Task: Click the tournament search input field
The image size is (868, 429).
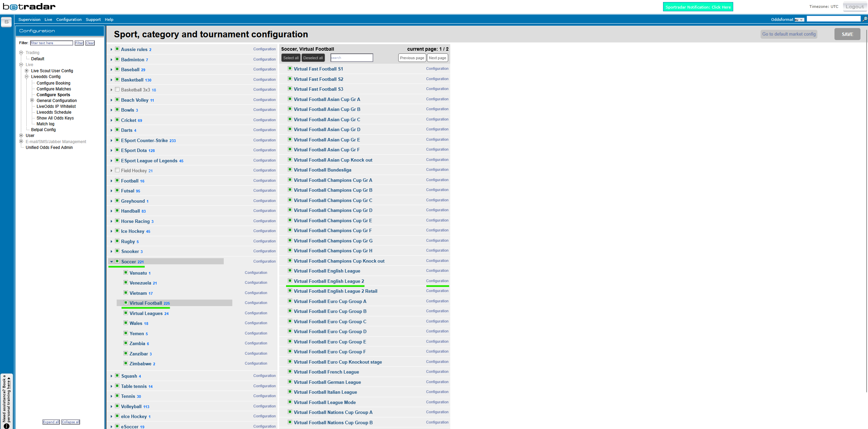Action: pyautogui.click(x=351, y=58)
